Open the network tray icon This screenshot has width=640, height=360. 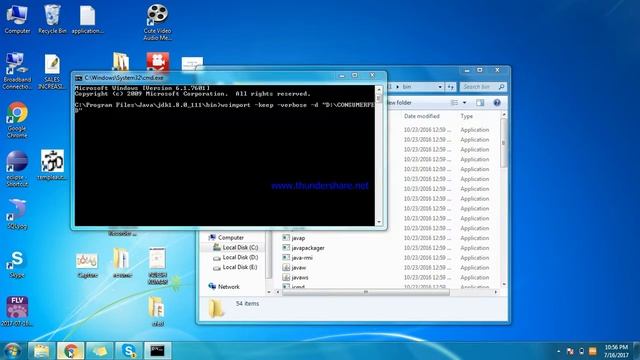(570, 351)
